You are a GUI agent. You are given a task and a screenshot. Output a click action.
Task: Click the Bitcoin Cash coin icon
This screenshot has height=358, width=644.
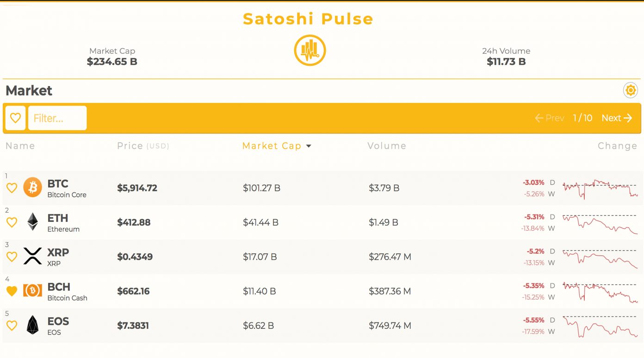point(33,291)
